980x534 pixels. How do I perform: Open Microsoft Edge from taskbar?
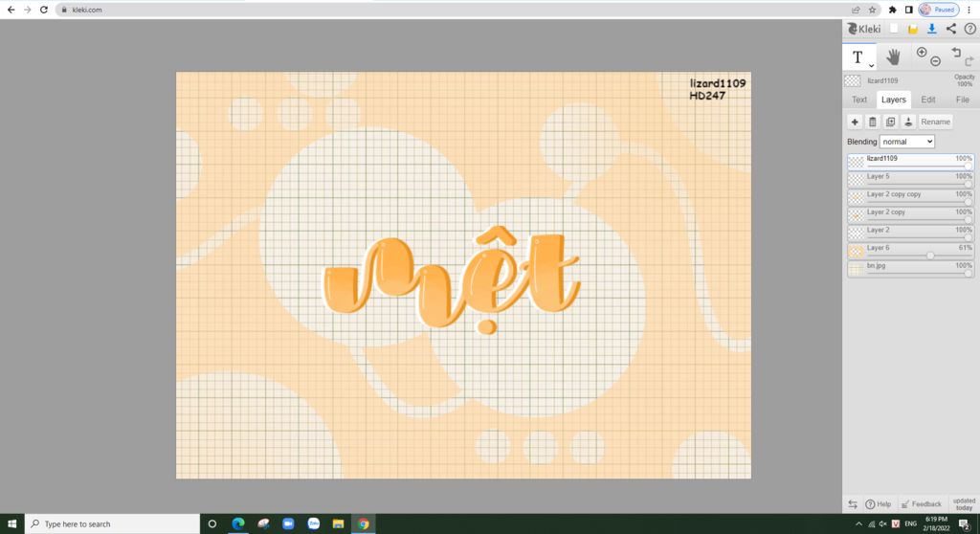tap(238, 524)
